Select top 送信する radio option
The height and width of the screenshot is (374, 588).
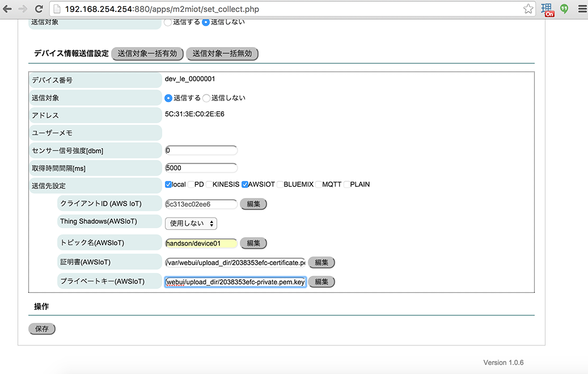pyautogui.click(x=168, y=22)
